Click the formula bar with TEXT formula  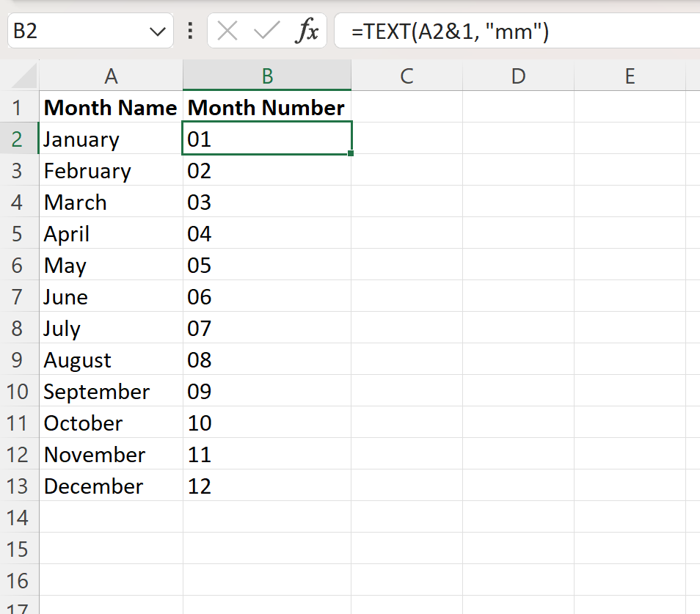(514, 32)
